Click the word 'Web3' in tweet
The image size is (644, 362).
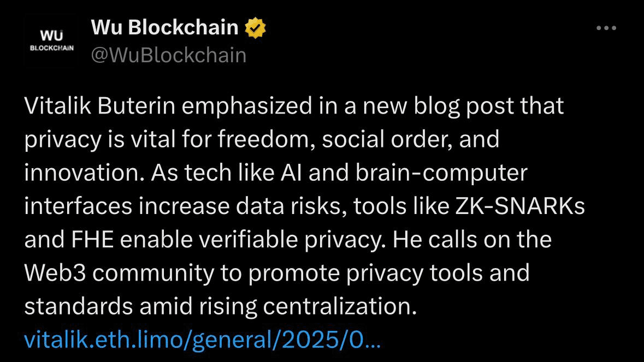coord(55,273)
